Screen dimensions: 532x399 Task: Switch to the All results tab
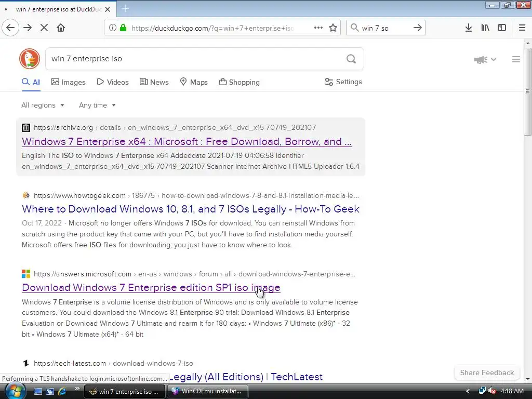tap(31, 82)
